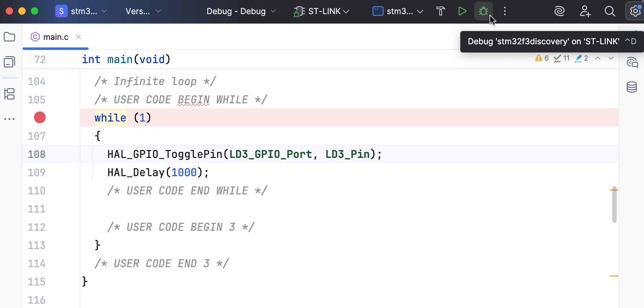The image size is (644, 308).
Task: Open the ST-LINK debugger dropdown
Action: tap(320, 11)
